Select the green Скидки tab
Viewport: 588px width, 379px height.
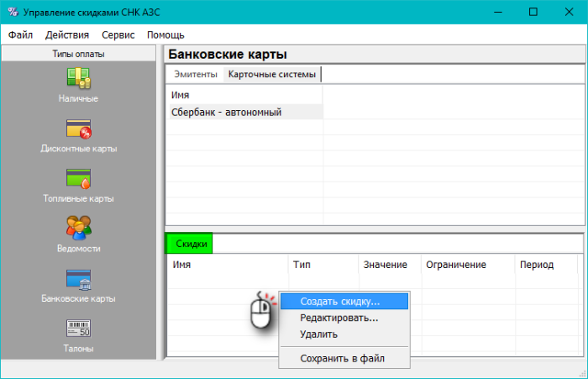tap(190, 244)
